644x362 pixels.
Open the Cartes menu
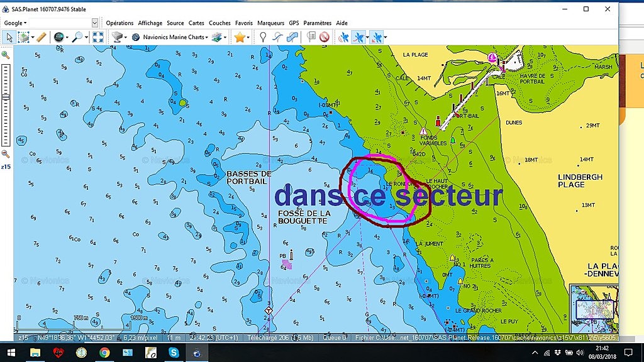point(196,23)
